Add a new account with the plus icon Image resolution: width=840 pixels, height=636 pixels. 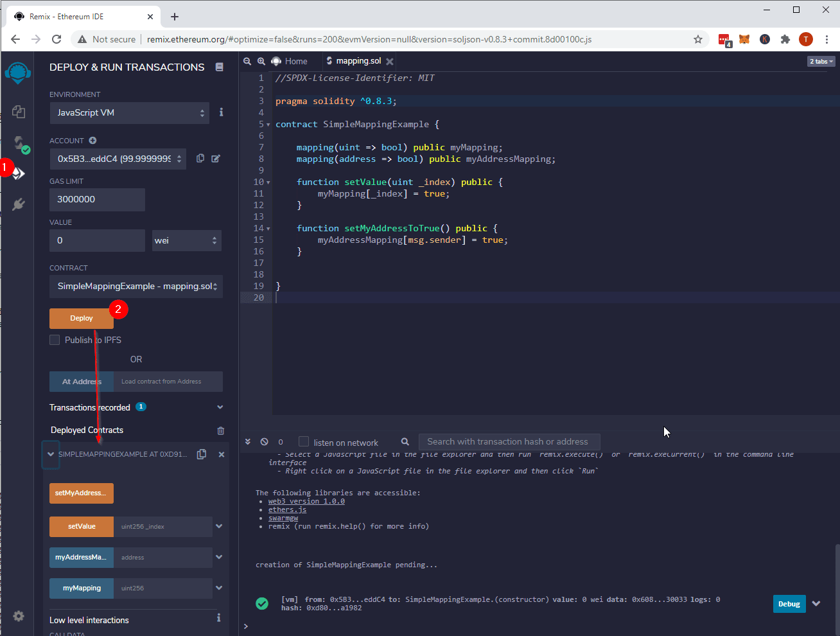pyautogui.click(x=92, y=140)
